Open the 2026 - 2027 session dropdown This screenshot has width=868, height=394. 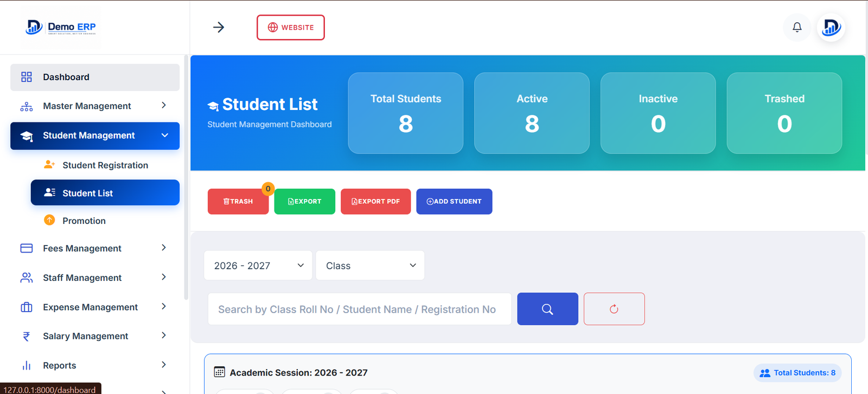point(258,266)
